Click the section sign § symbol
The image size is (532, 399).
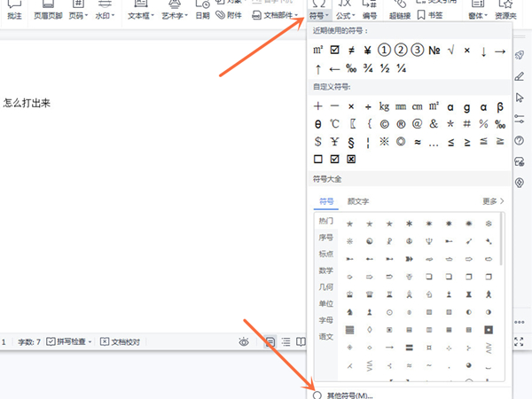351,141
